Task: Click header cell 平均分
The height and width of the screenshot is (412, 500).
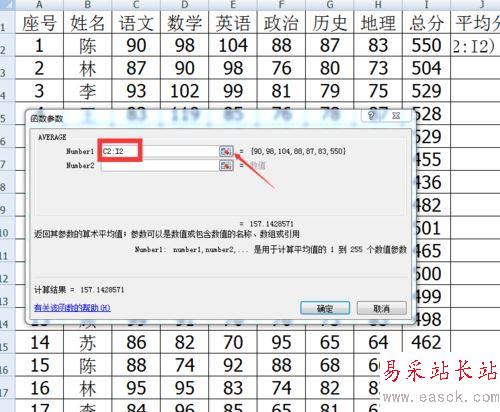Action: click(475, 23)
